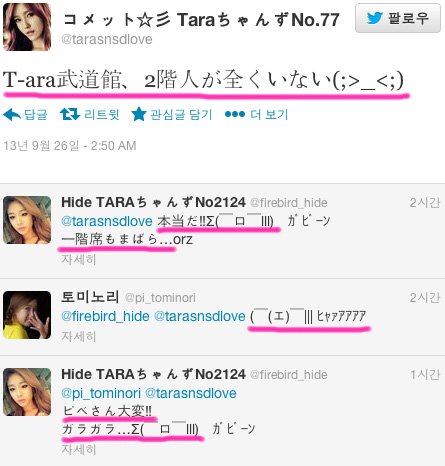The height and width of the screenshot is (466, 445).
Task: Open 토미노리 profile avatar
Action: (27, 315)
